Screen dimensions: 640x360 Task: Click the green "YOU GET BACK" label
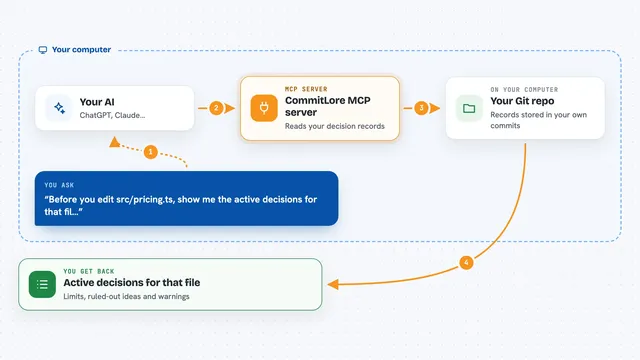89,271
